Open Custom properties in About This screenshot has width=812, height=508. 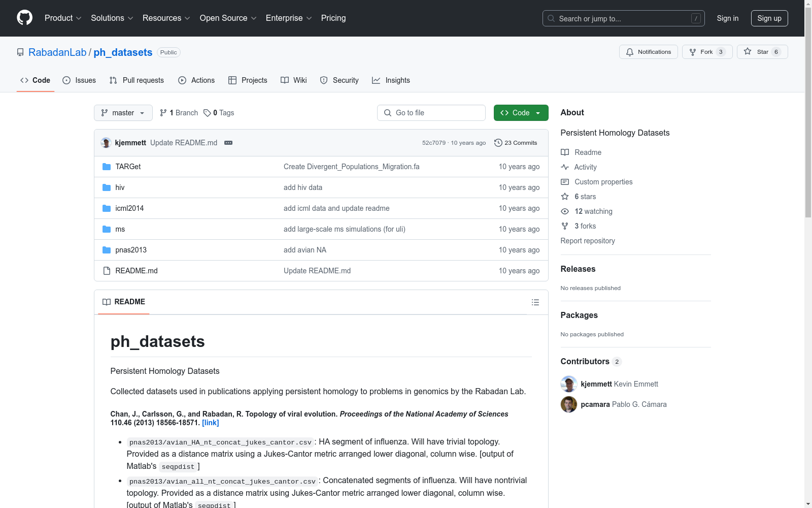[x=597, y=182]
